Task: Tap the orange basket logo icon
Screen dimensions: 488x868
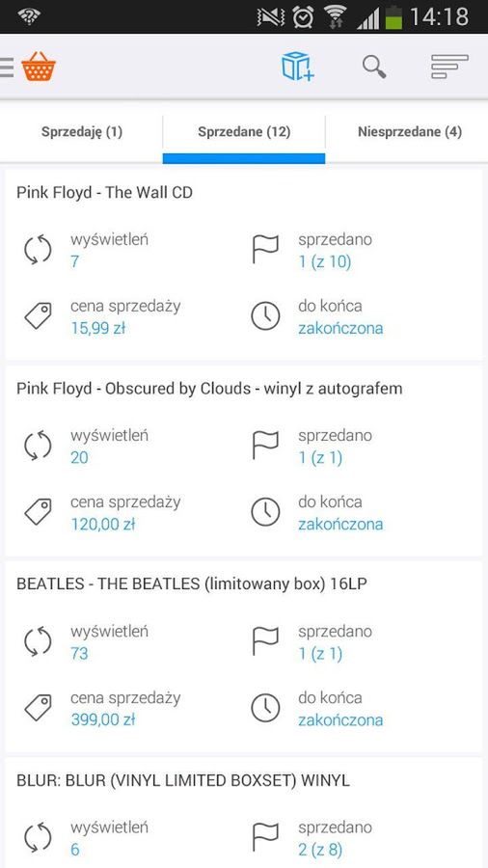Action: [39, 67]
